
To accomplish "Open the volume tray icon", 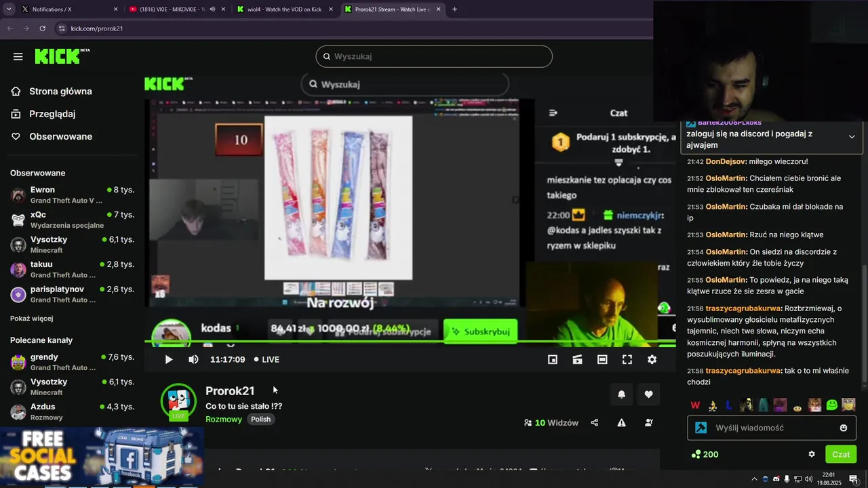I will [x=808, y=479].
